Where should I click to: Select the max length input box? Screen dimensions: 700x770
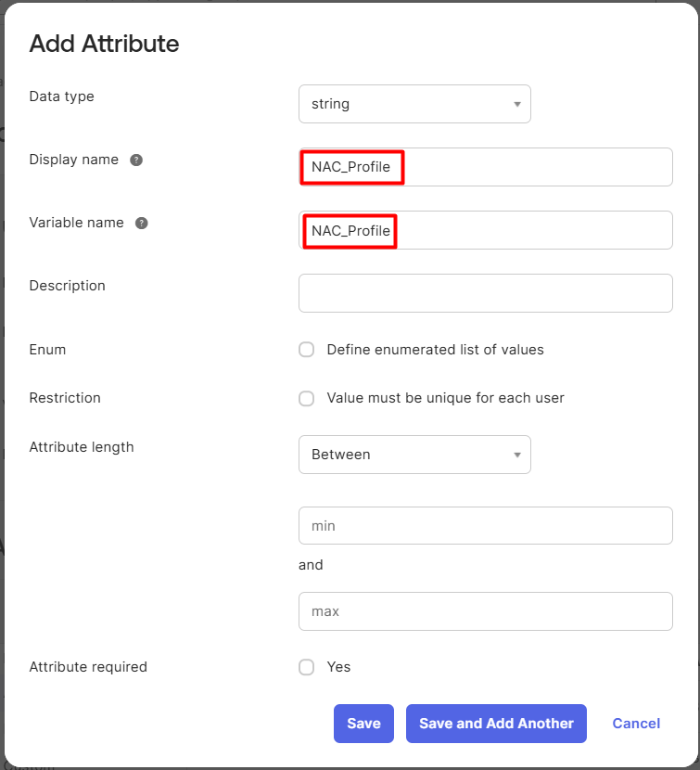[x=486, y=611]
